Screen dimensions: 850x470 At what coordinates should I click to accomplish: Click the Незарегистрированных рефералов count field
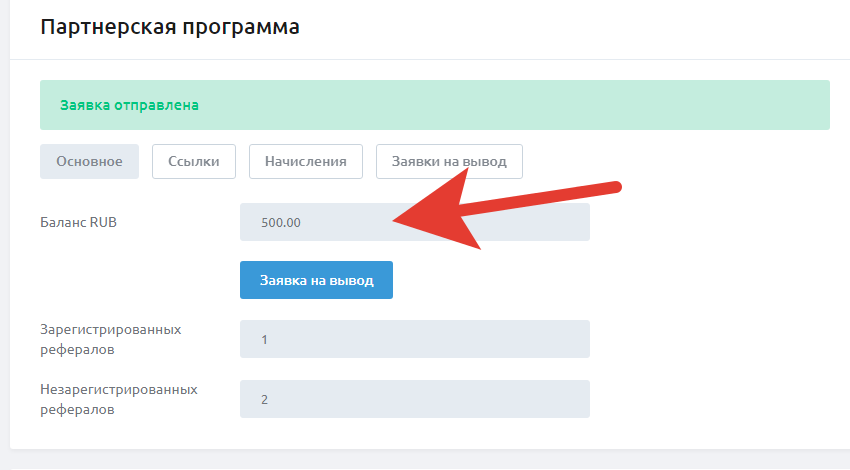(x=415, y=399)
